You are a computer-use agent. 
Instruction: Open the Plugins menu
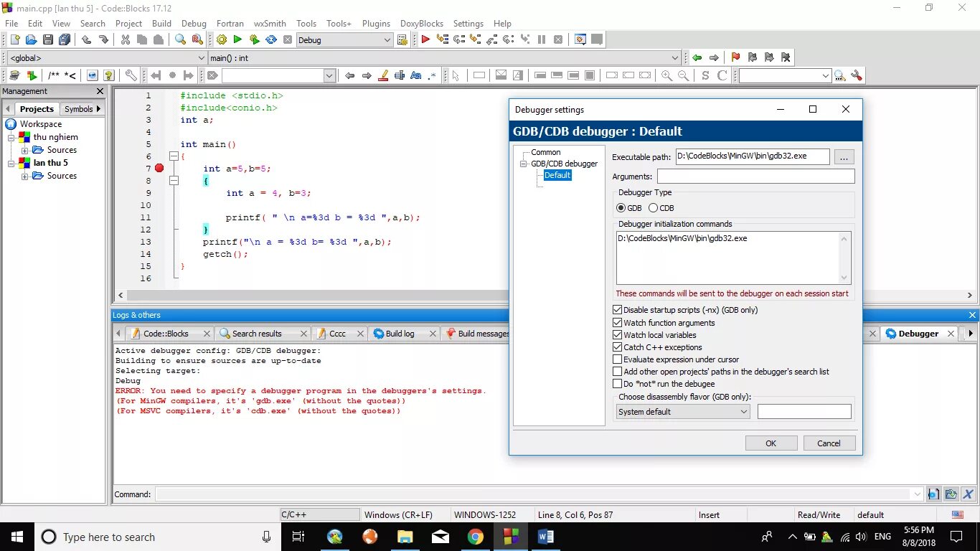(376, 23)
